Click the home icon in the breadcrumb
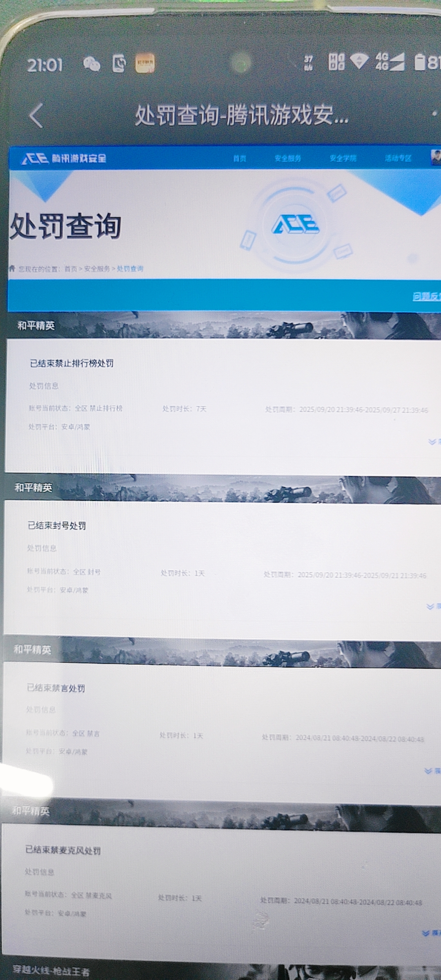Screen dimensions: 441x980 (12, 268)
